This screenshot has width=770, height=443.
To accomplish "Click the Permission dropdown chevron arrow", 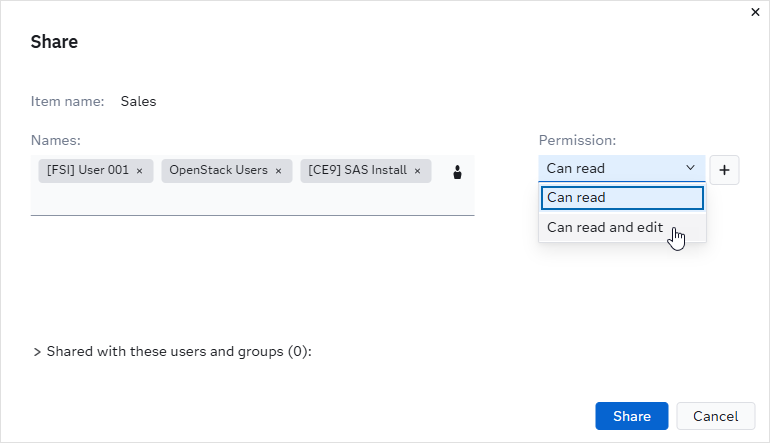I will [x=690, y=168].
